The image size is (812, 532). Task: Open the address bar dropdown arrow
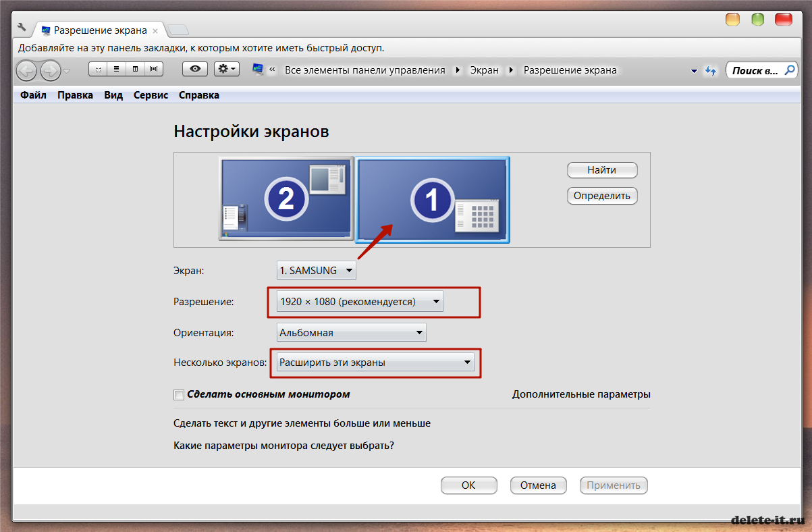(x=693, y=71)
